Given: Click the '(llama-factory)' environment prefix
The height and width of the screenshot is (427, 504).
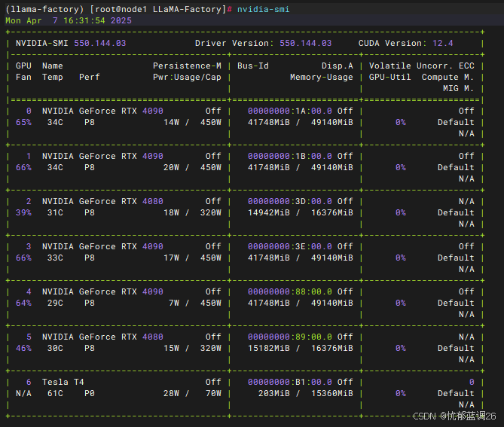Looking at the screenshot, I should click(44, 9).
